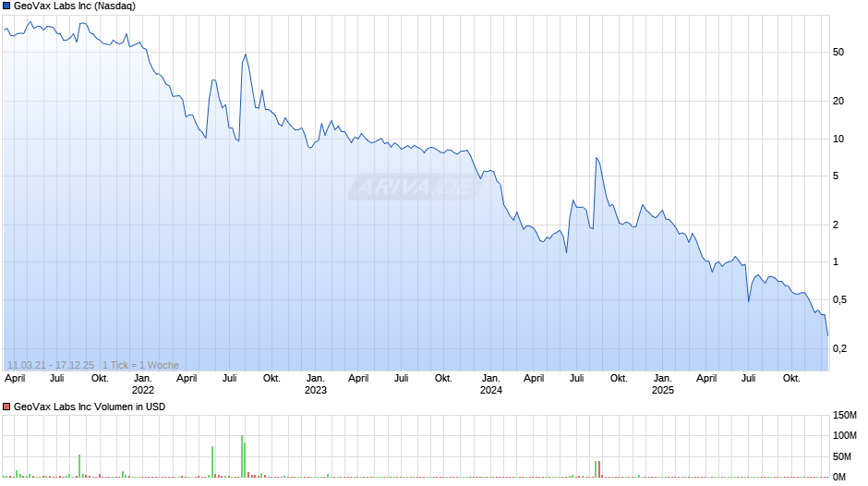Select the 'GeoVax Labs Inc (Nasdaq)' chart title
Viewport: 868px width, 486px height.
pos(75,6)
